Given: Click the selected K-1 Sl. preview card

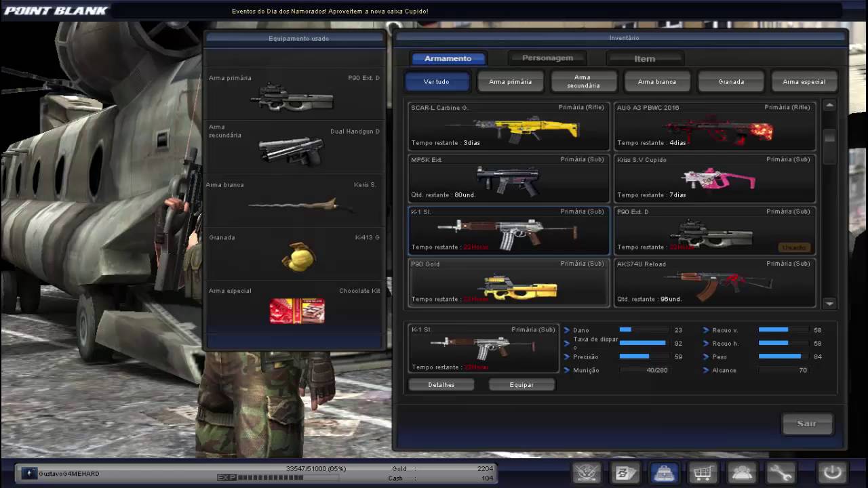Looking at the screenshot, I should (x=483, y=348).
